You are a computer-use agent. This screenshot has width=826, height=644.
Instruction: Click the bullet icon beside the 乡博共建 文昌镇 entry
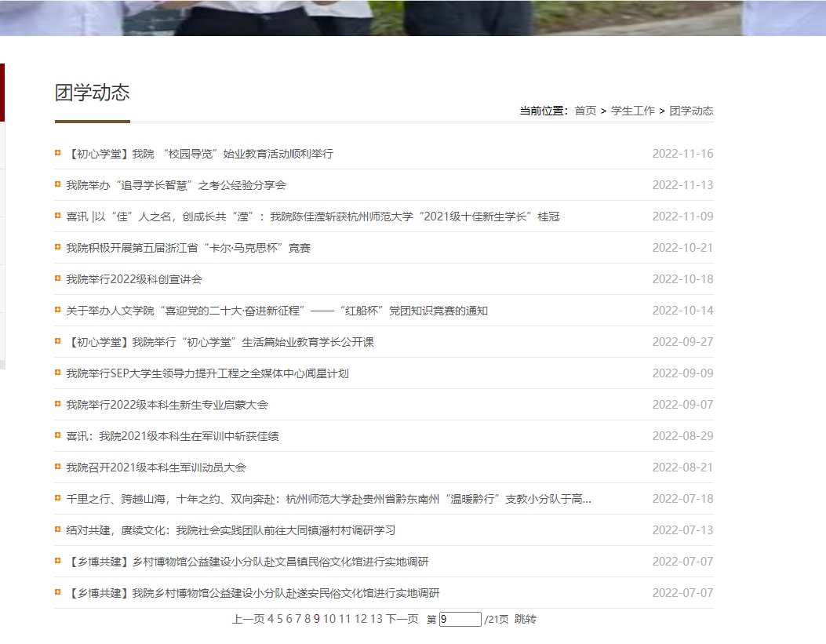56,562
